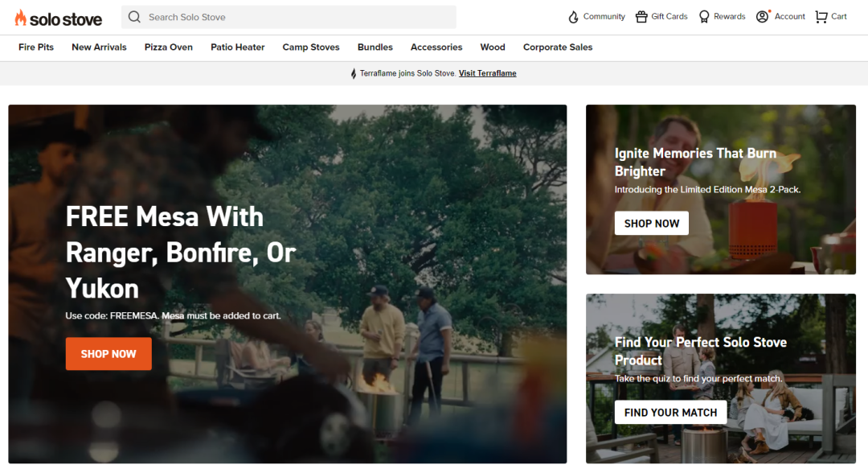Follow the Visit Terraflame link
Screen dimensions: 868x469
point(488,73)
